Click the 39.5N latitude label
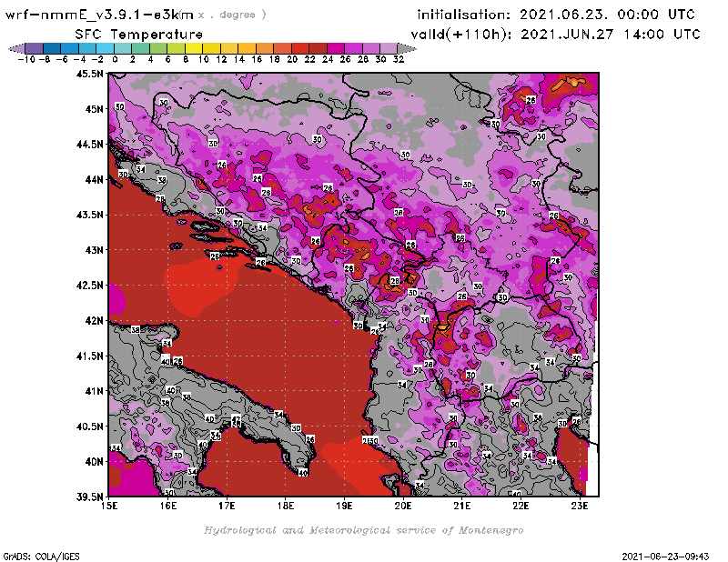Screen dimensions: 728x562 click(89, 497)
